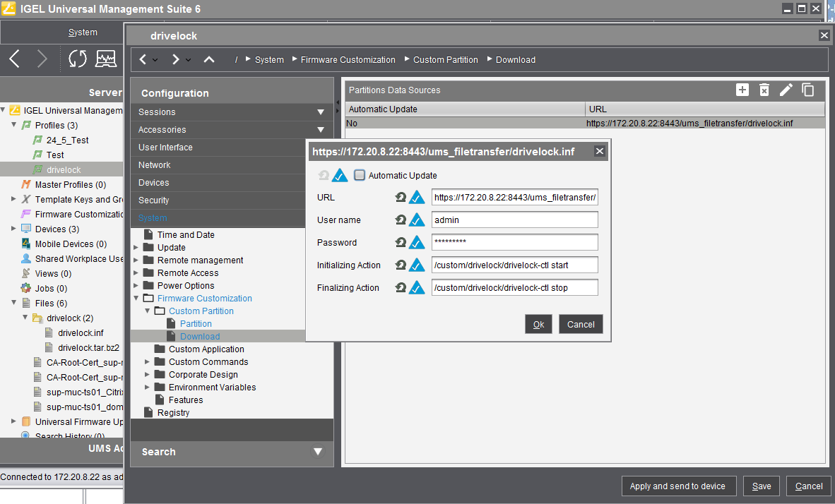Collapse the Profiles (3) tree node
This screenshot has width=835, height=504.
14,125
